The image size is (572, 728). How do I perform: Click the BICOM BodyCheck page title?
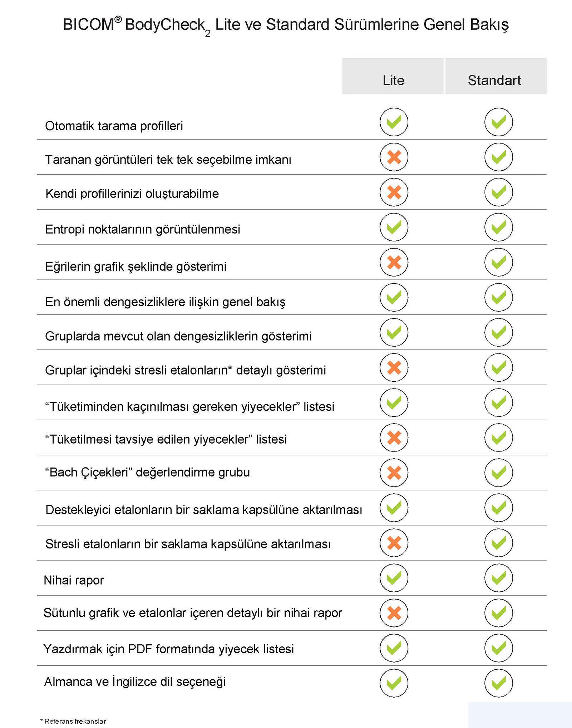[285, 25]
